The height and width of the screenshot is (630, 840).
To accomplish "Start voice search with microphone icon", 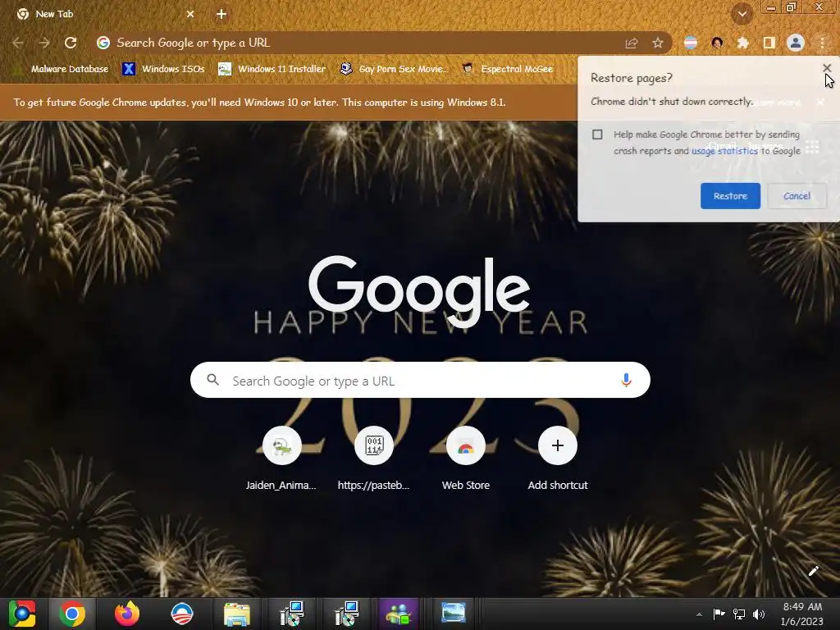I will point(626,381).
